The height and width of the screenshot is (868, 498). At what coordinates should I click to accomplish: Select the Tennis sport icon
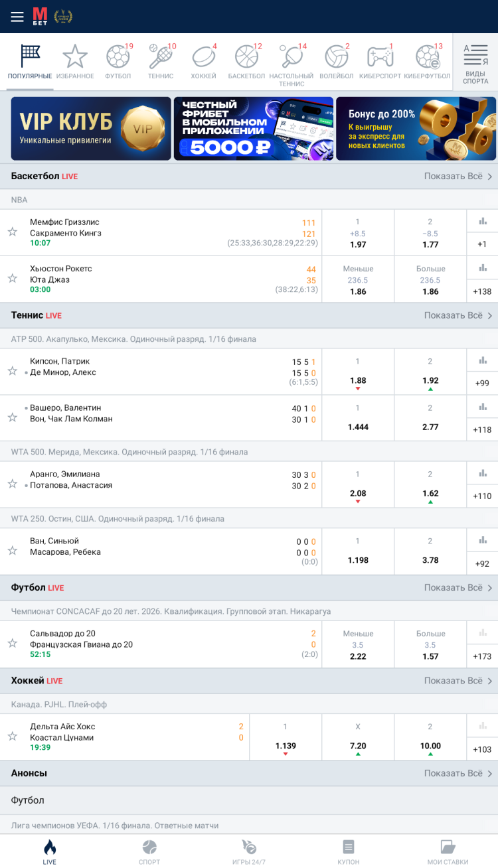(x=161, y=61)
